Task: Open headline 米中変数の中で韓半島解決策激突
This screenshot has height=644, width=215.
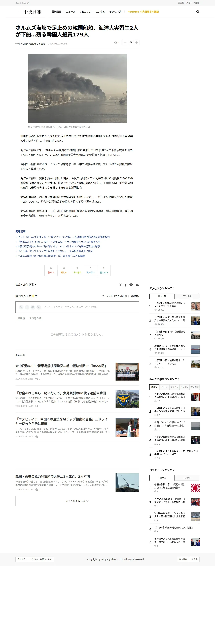Action: [x=61, y=366]
